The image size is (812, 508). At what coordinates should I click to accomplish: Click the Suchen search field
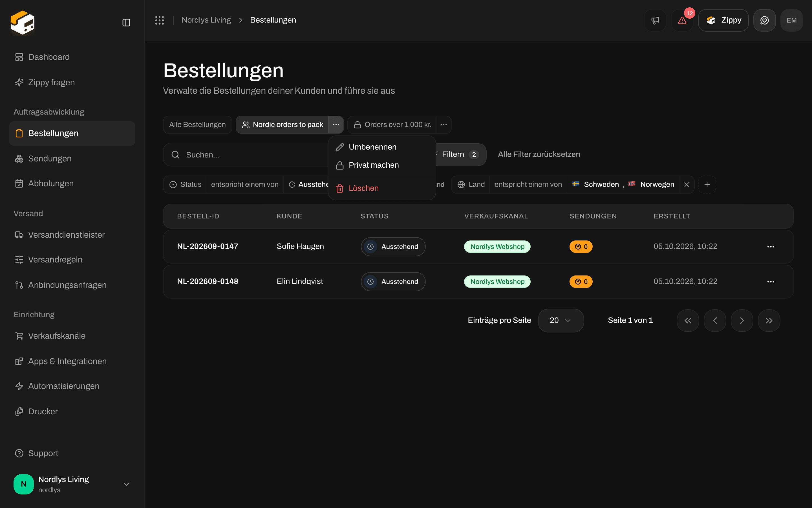246,155
